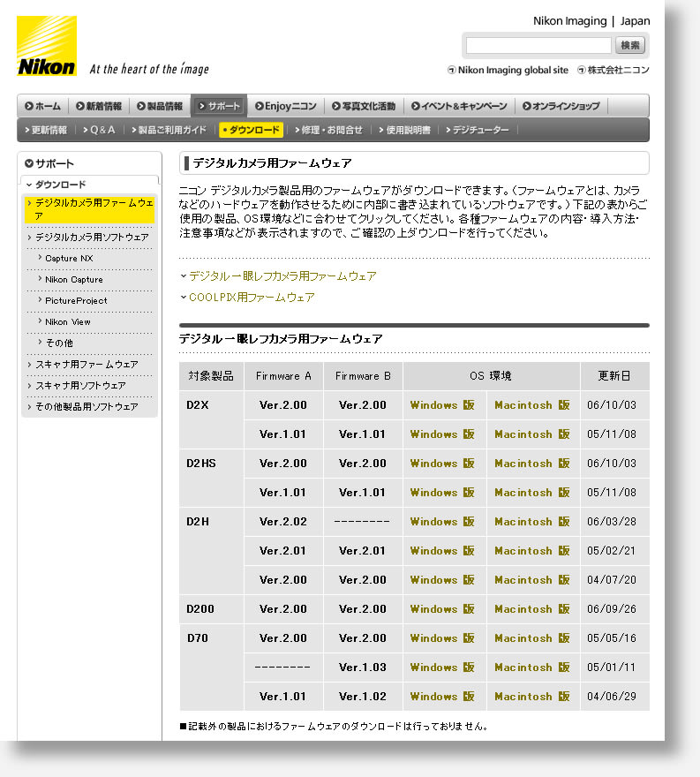Open Windows 版 for D2H Ver.2.01
The width and height of the screenshot is (700, 777).
[x=442, y=551]
